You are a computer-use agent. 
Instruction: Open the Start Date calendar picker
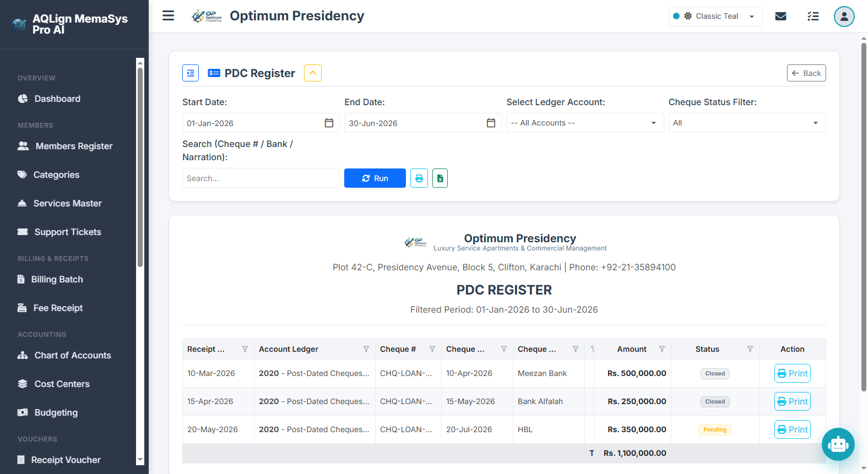tap(329, 123)
